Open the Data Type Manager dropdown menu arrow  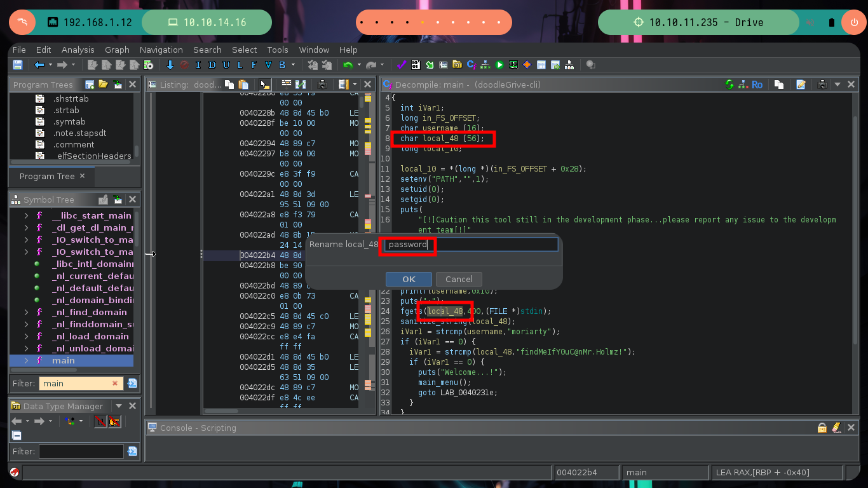[x=118, y=406]
